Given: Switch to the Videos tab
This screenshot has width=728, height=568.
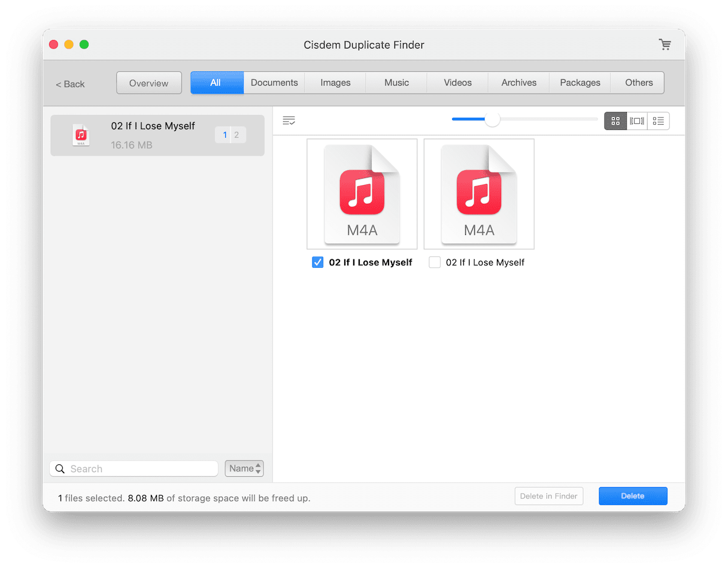Looking at the screenshot, I should click(x=457, y=83).
